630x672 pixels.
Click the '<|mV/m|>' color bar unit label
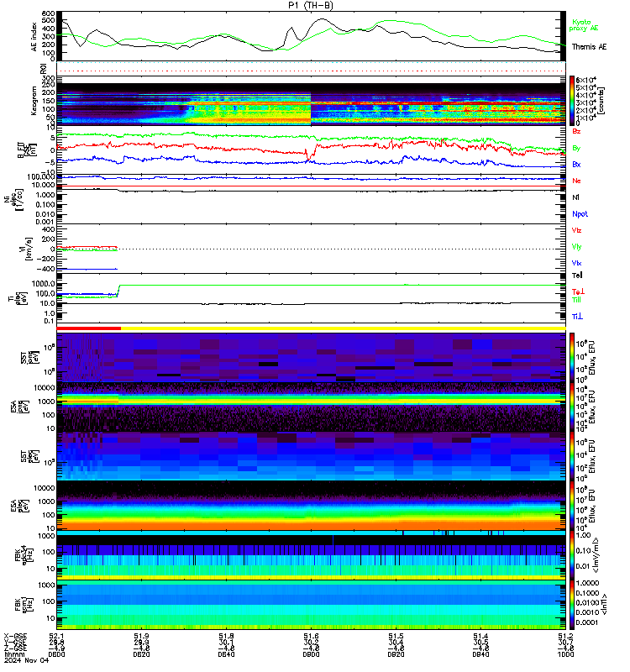click(x=596, y=555)
